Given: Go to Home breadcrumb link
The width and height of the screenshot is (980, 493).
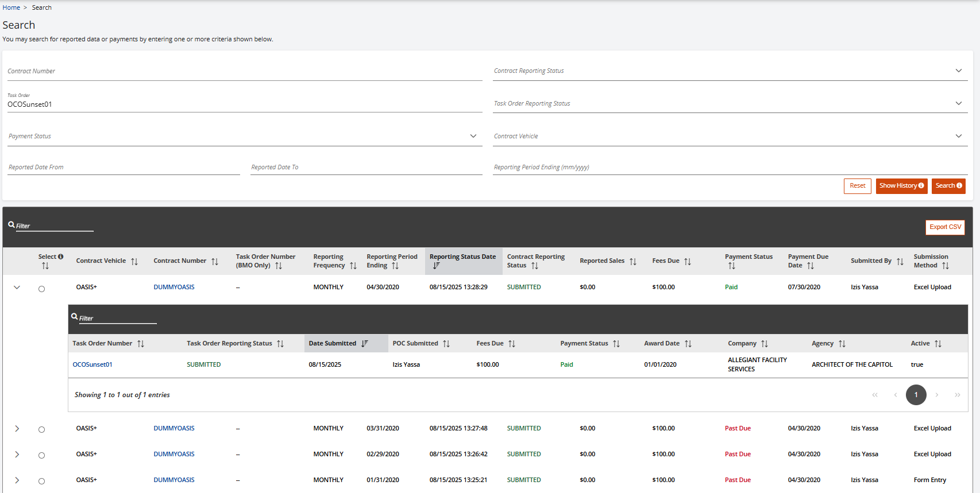Looking at the screenshot, I should pyautogui.click(x=11, y=7).
